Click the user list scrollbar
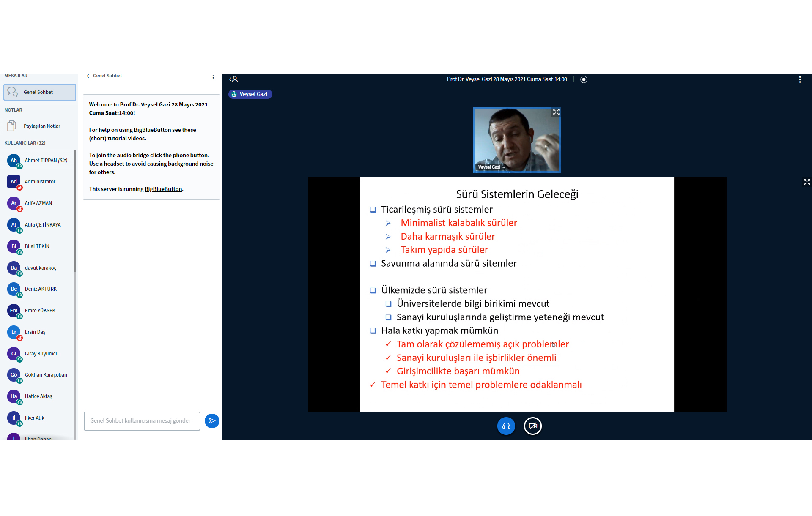The width and height of the screenshot is (812, 516). pos(75,211)
